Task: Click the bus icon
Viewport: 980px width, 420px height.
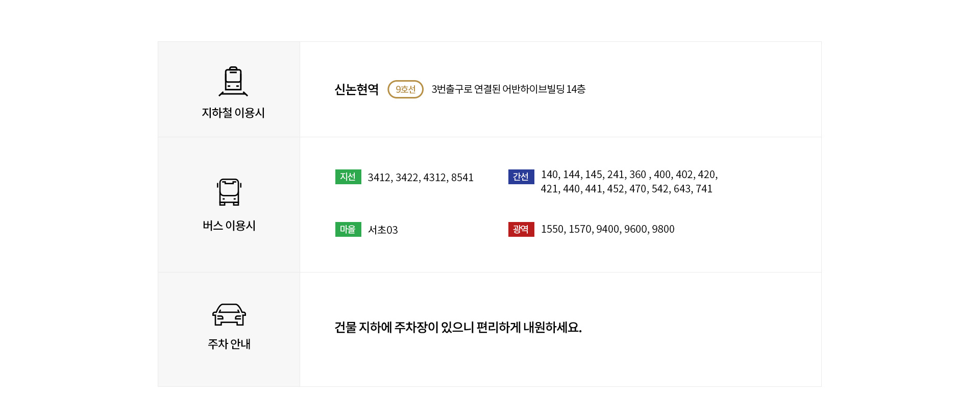Action: pos(229,192)
